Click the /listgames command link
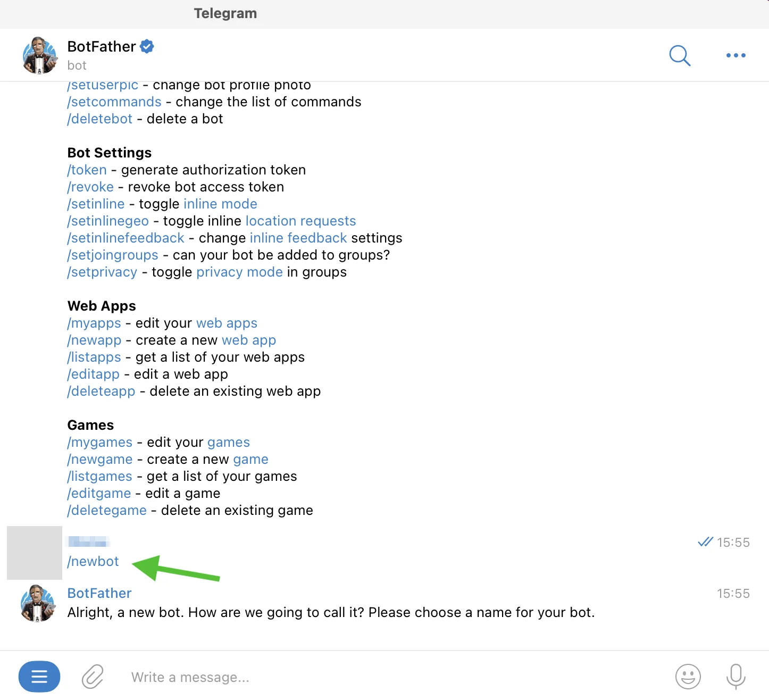The width and height of the screenshot is (769, 700). coord(99,476)
